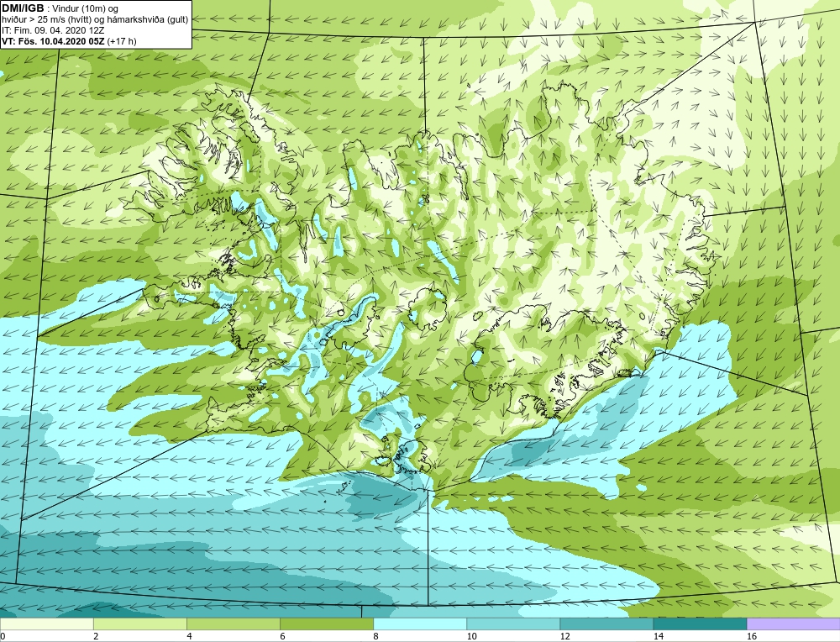Image resolution: width=840 pixels, height=642 pixels.
Task: Click the medium green 4–6 m/s legend swatch
Action: [x=233, y=624]
